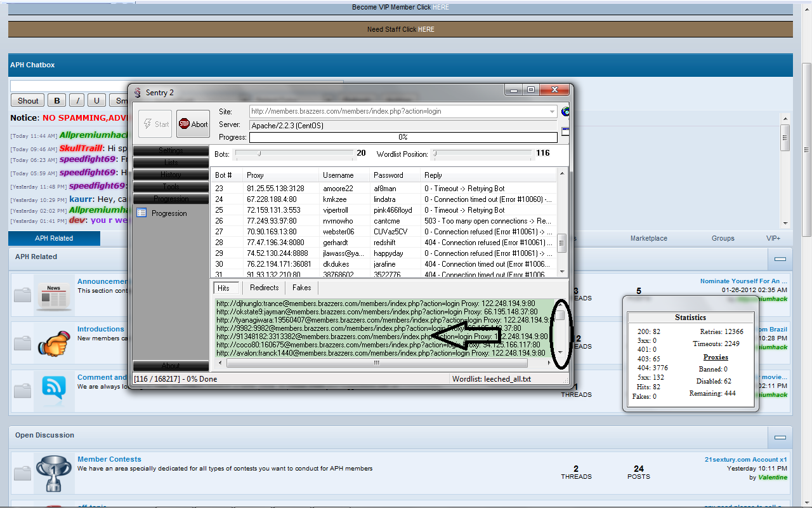Open Allpremiumhack's profile on the 11:44 AM message
The image size is (812, 508).
[94, 135]
